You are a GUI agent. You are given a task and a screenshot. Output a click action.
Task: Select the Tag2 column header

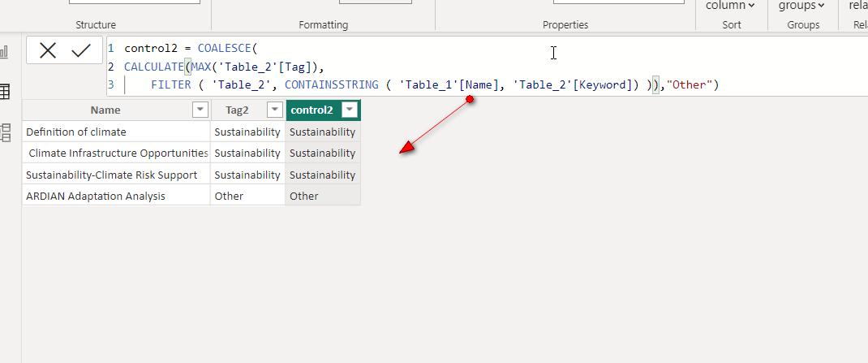[237, 110]
